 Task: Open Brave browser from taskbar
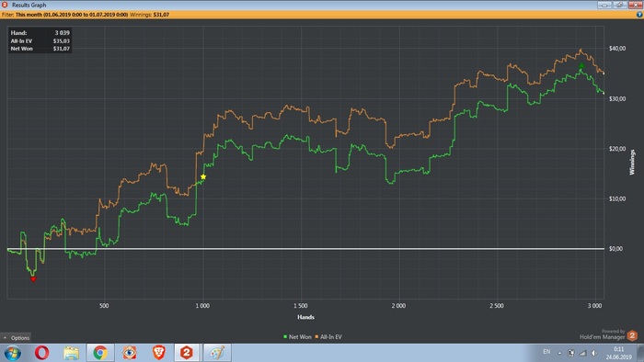(x=159, y=353)
